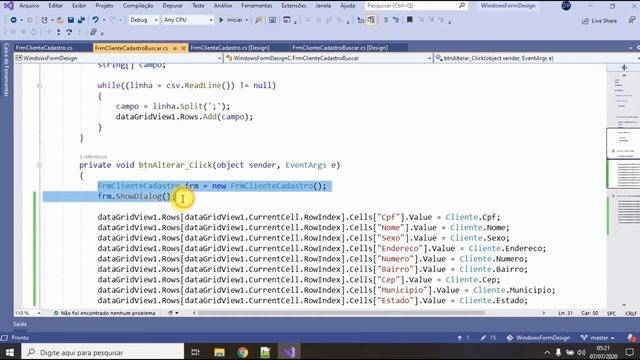
Task: Open the Ferramentas menu
Action: 256,6
